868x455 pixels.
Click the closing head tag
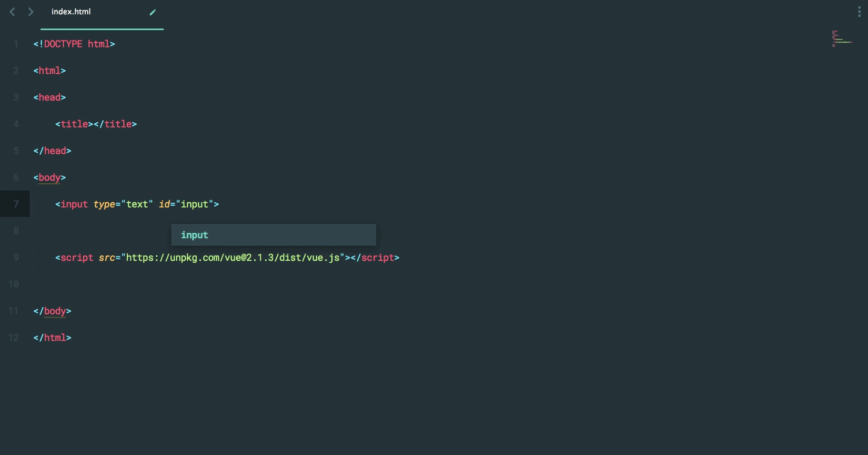tap(52, 151)
